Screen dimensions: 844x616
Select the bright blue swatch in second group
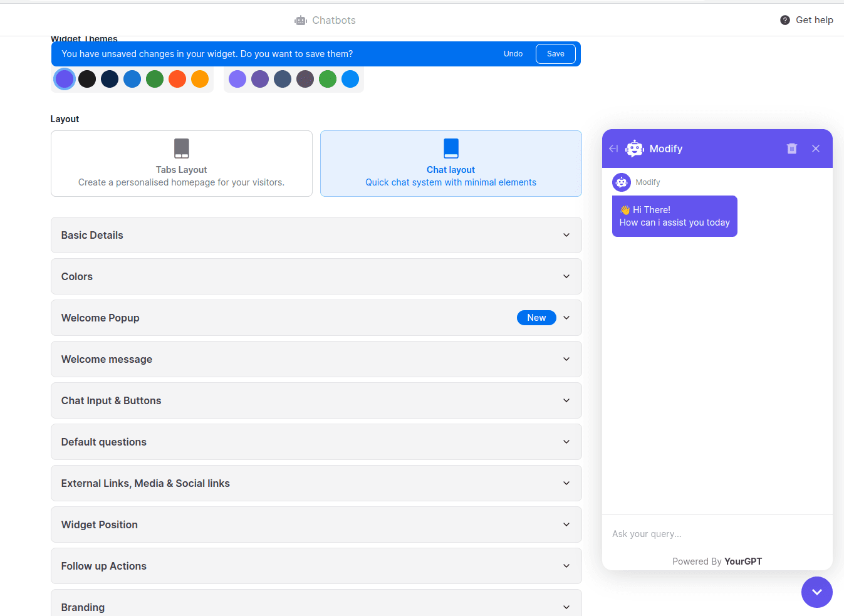click(350, 79)
